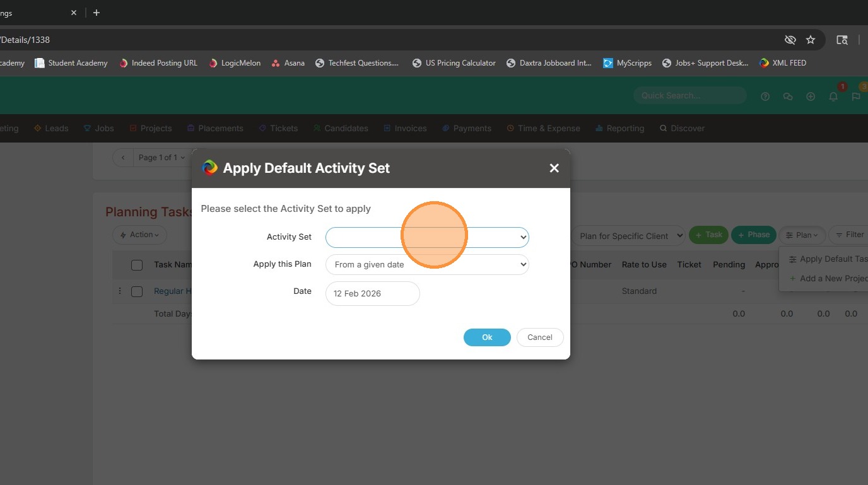Click the quick add plus circle icon

[x=811, y=96]
